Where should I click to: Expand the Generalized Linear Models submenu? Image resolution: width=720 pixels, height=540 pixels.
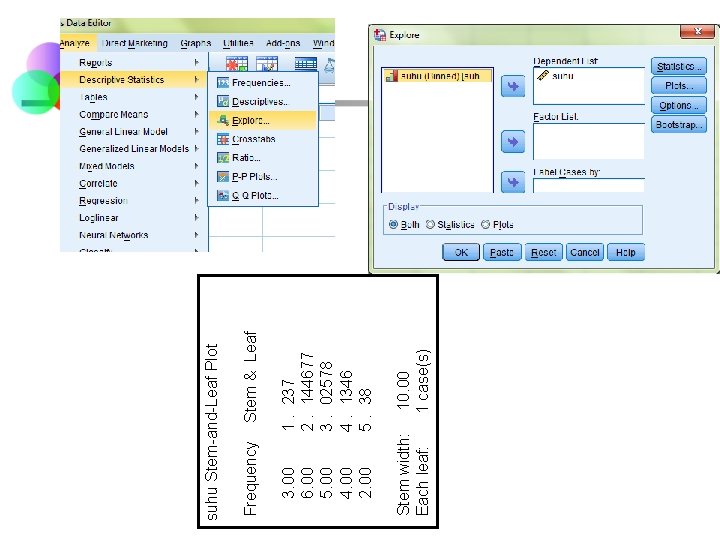134,148
